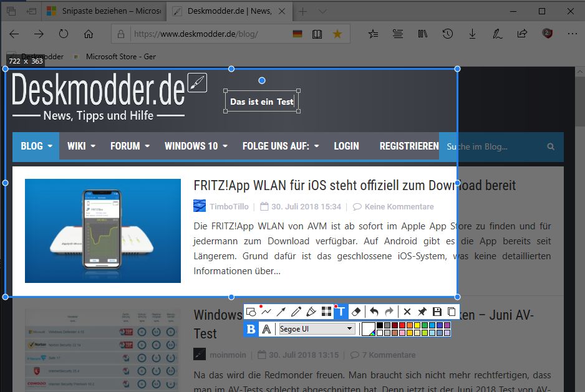Expand the BLOG menu
Image resolution: width=585 pixels, height=392 pixels.
(36, 146)
